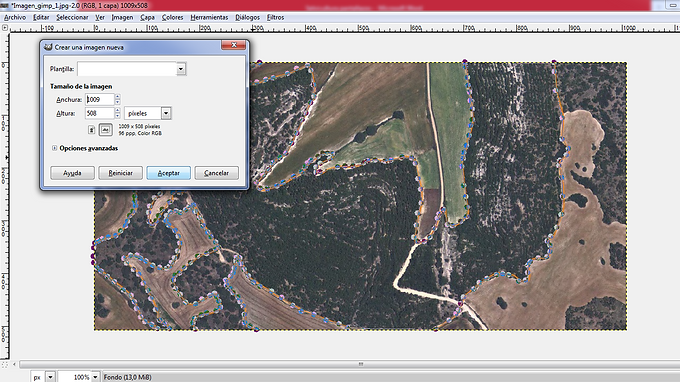Screen dimensions: 680x382
Task: Click the Cancelar button
Action: tap(216, 173)
